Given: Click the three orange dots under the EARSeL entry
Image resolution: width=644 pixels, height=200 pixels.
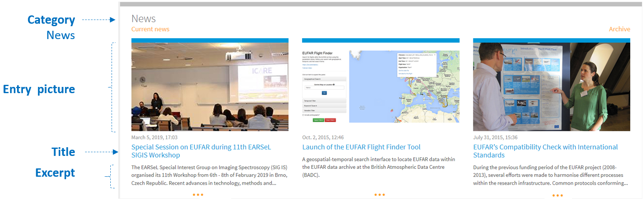Looking at the screenshot, I should (x=198, y=195).
